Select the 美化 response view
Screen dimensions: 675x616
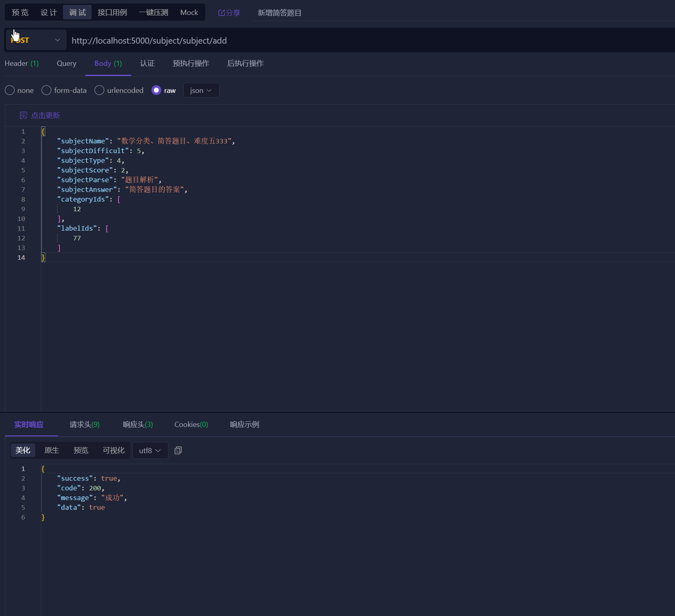(x=23, y=450)
